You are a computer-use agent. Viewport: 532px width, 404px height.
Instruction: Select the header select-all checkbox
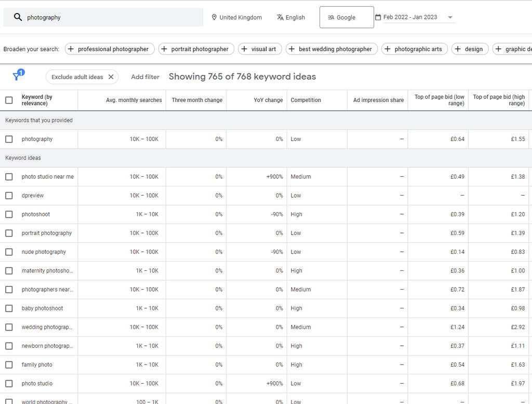[9, 100]
